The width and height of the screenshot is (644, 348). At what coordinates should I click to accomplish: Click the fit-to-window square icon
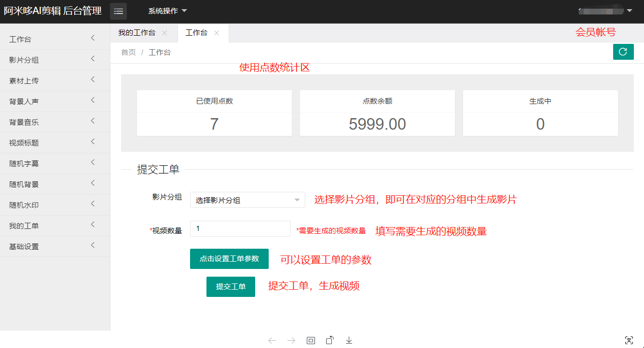pos(311,340)
